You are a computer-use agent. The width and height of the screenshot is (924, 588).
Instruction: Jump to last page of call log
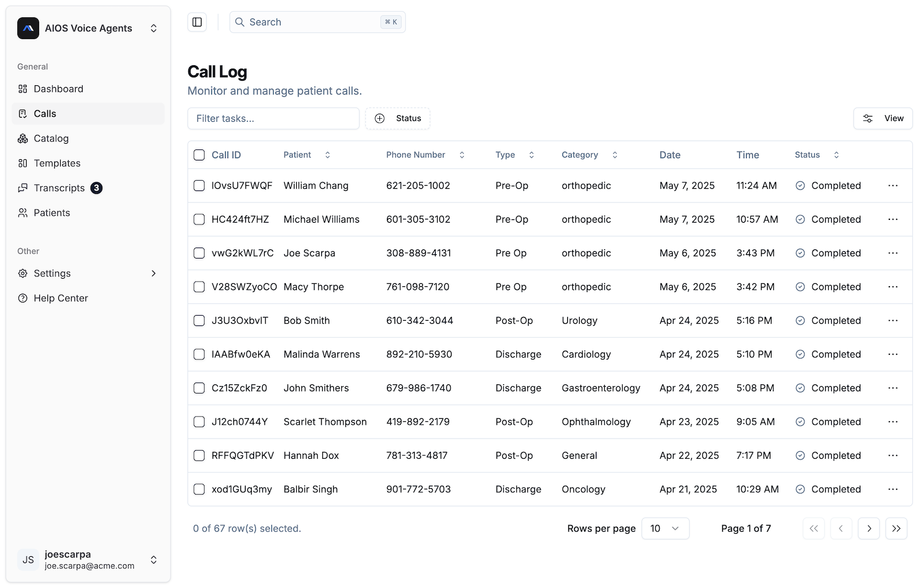[x=896, y=529]
